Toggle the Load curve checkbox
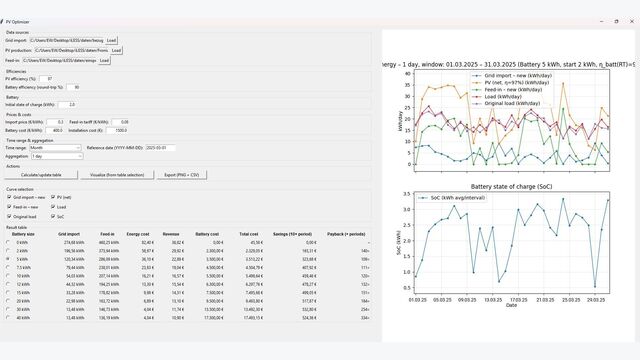This screenshot has height=360, width=640. [53, 207]
